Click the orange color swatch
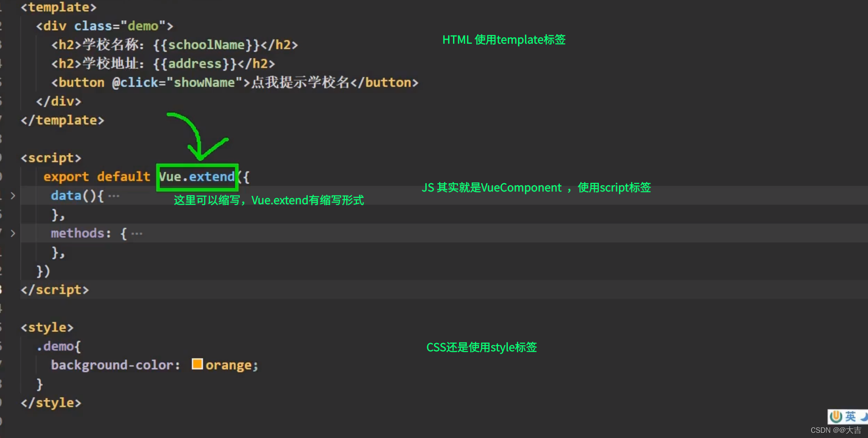 (x=197, y=364)
